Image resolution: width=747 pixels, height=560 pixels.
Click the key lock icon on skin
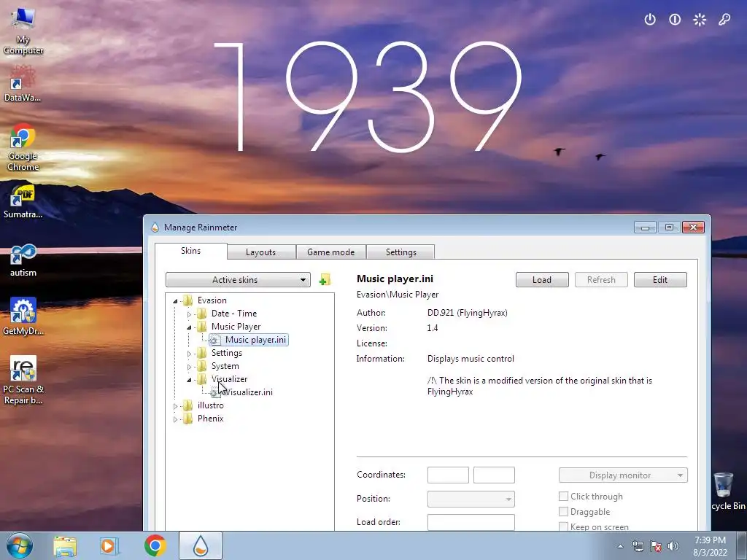(x=724, y=20)
